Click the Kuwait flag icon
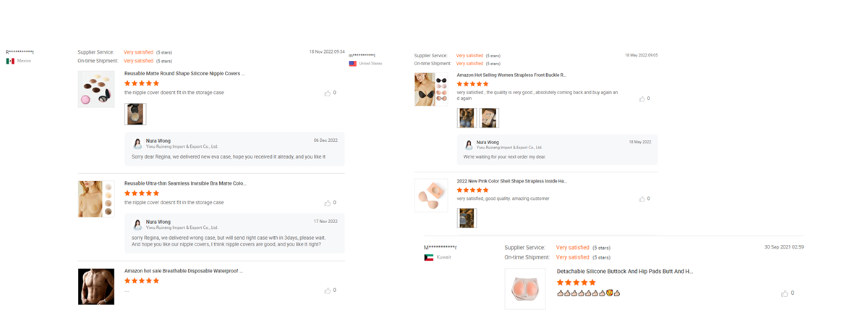 click(x=429, y=257)
